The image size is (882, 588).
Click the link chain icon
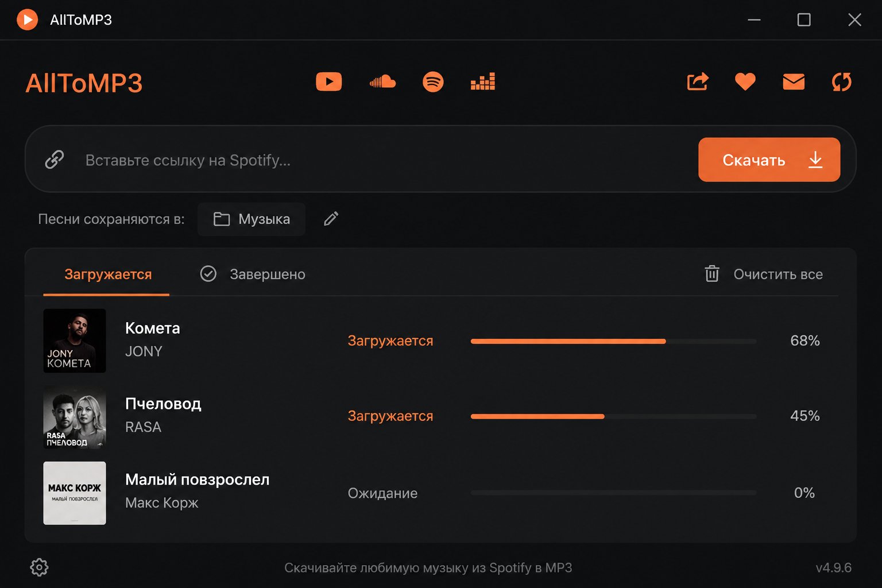click(x=55, y=159)
